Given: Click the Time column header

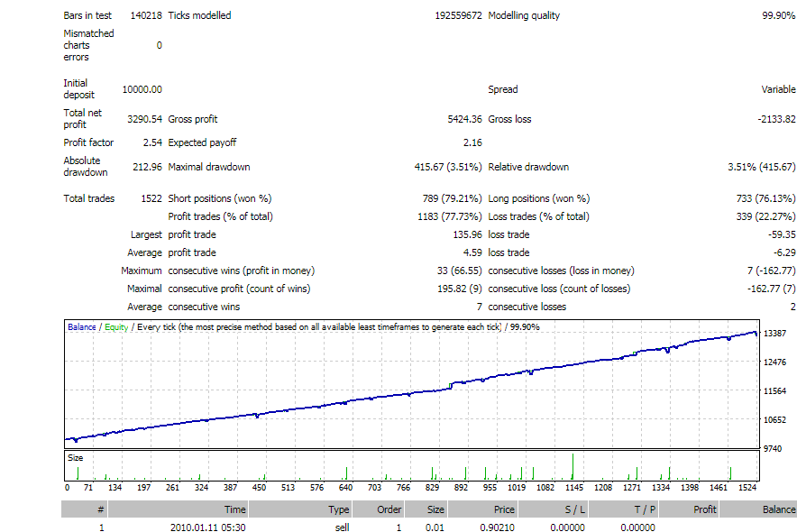Looking at the screenshot, I should click(x=178, y=509).
